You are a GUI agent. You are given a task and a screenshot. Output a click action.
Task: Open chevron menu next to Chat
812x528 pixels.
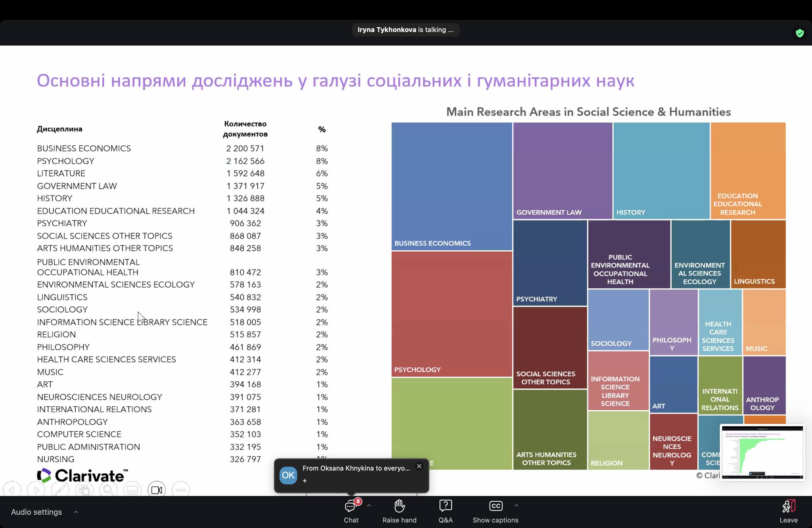coord(369,506)
